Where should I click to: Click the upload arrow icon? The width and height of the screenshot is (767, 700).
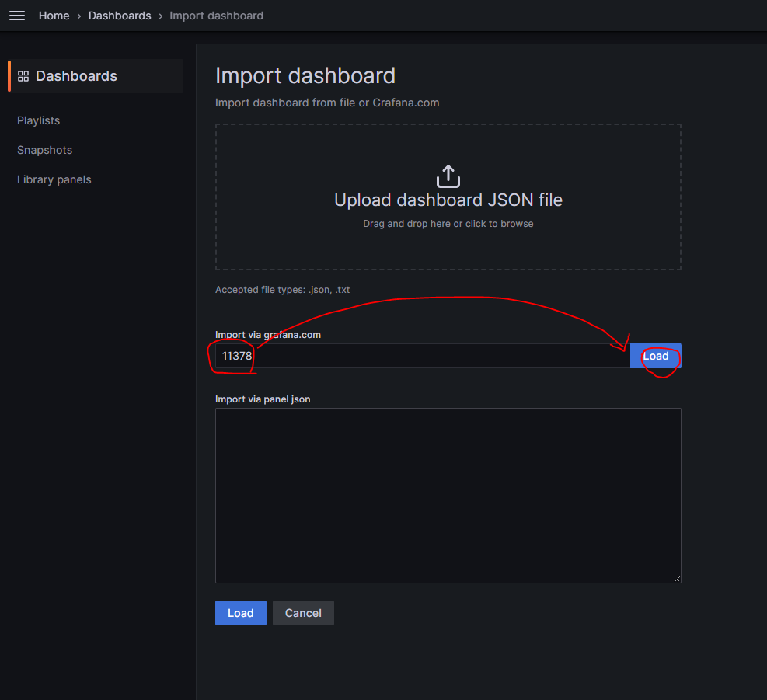point(448,176)
